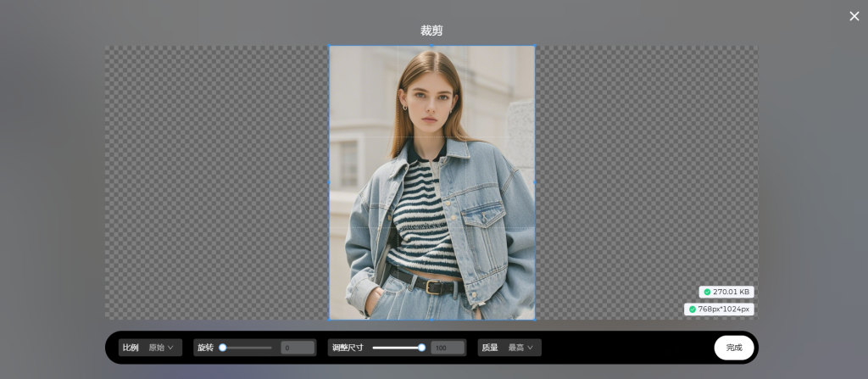
Task: Click the 完成 button to finish cropping
Action: [734, 348]
